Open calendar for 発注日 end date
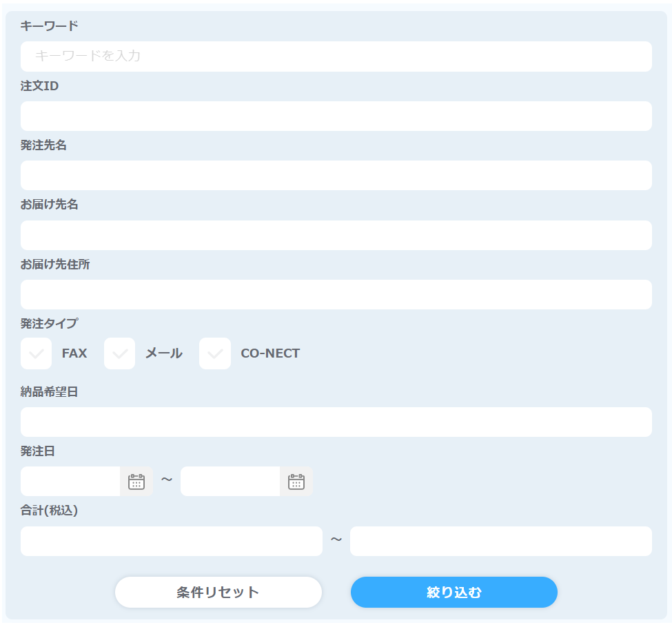The height and width of the screenshot is (627, 672). click(x=296, y=482)
